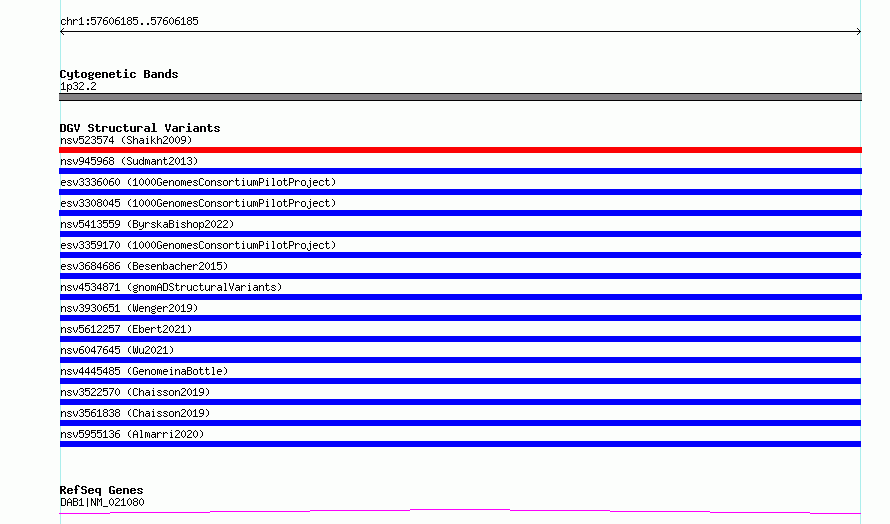Click the blue bar under nsv4445485
The width and height of the screenshot is (890, 524).
[x=460, y=381]
